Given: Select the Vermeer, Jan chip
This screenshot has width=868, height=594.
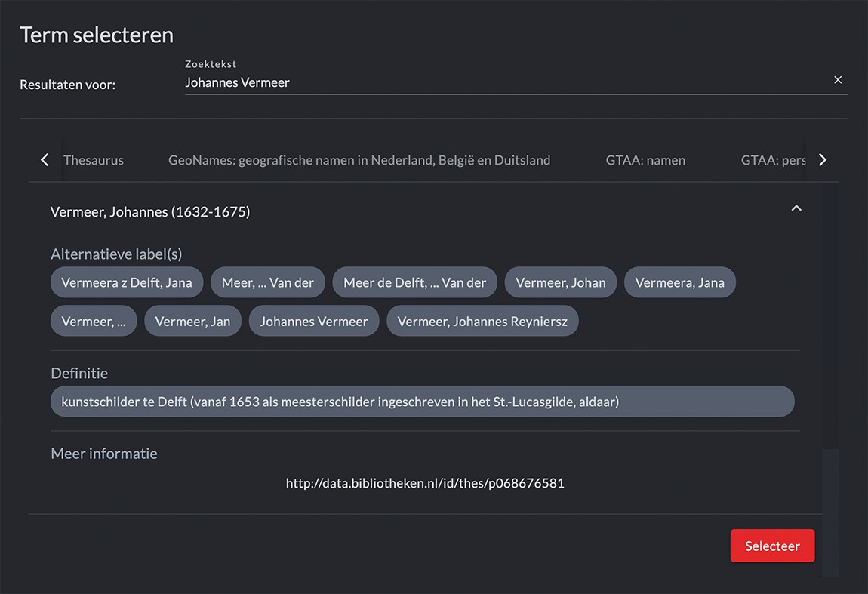Looking at the screenshot, I should 192,321.
